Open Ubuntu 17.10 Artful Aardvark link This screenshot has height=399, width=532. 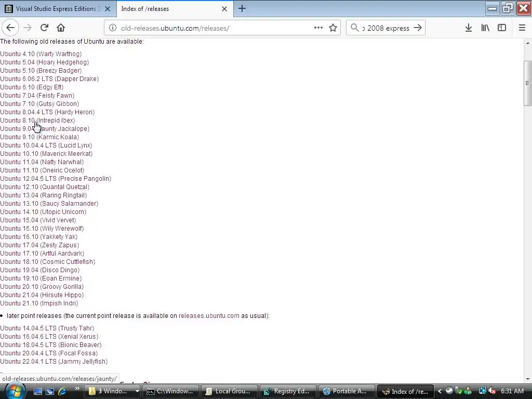[x=42, y=254]
